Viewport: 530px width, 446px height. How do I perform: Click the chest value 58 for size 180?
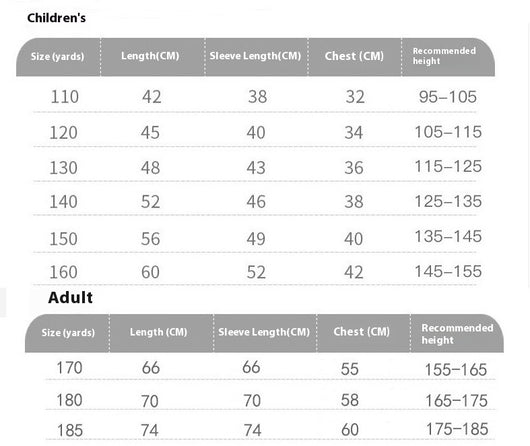350,400
